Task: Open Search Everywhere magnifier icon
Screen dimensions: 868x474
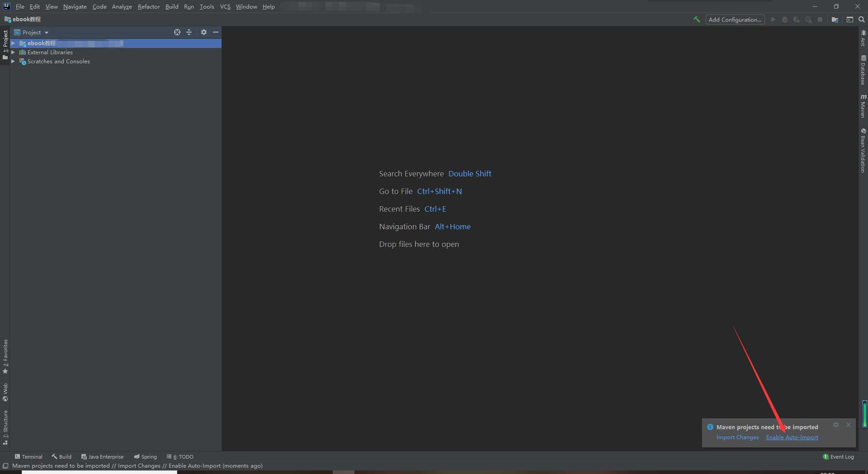Action: pyautogui.click(x=862, y=19)
